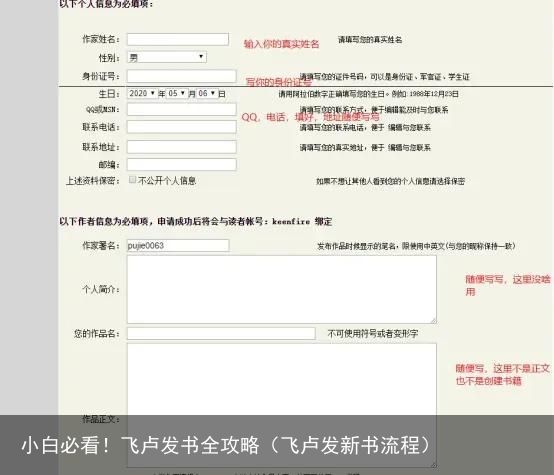Select the 您的作品名 title field
The height and width of the screenshot is (475, 554).
tap(221, 333)
